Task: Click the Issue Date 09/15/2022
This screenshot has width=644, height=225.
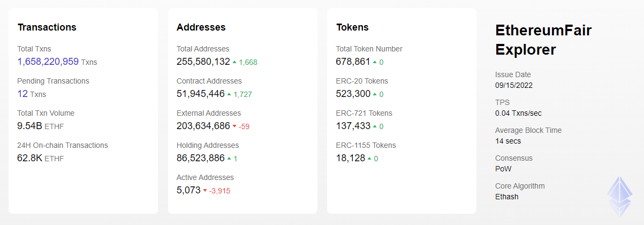Action: (514, 85)
